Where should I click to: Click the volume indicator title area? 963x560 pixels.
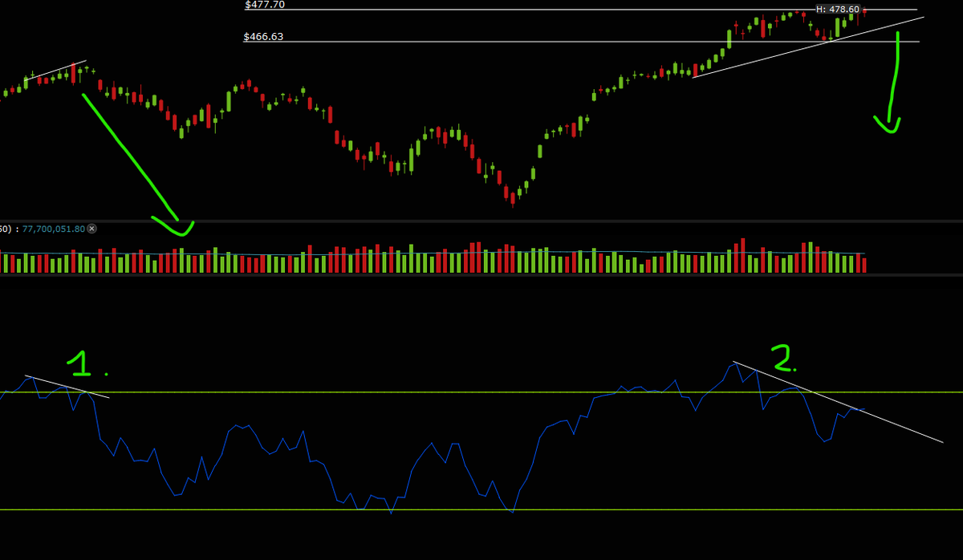tap(8, 228)
